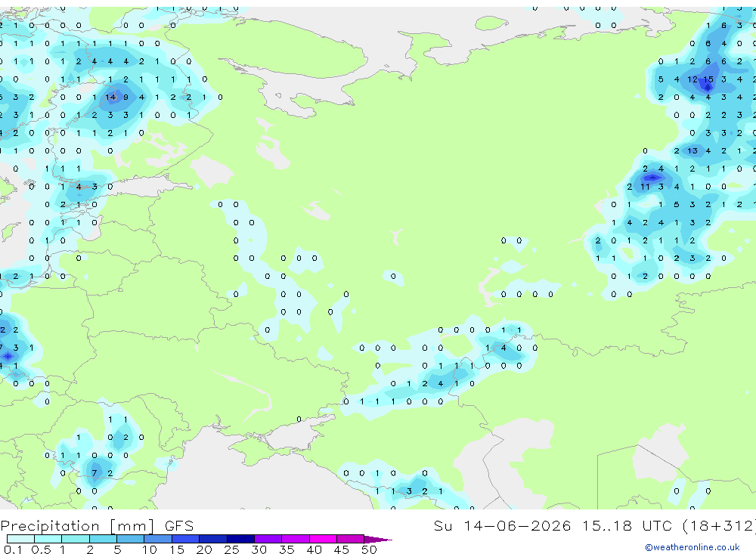756x554 pixels.
Task: Select the 1–2 mm legend color
Action: click(x=75, y=539)
